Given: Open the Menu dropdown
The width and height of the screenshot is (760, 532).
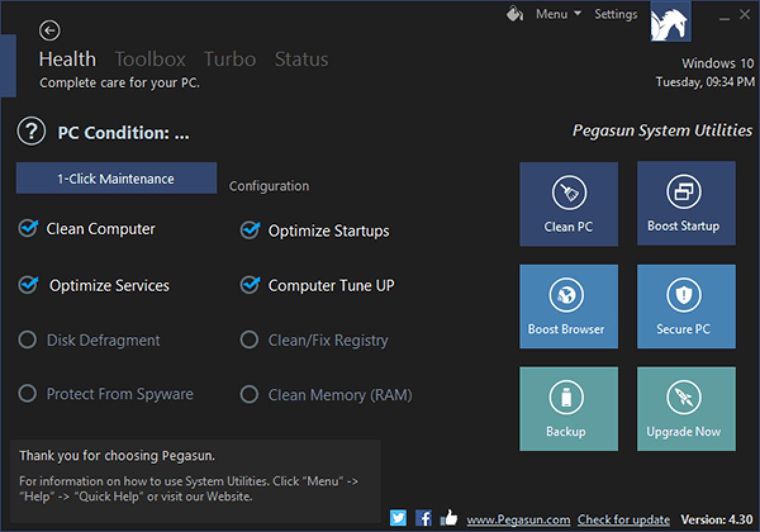Looking at the screenshot, I should 557,13.
